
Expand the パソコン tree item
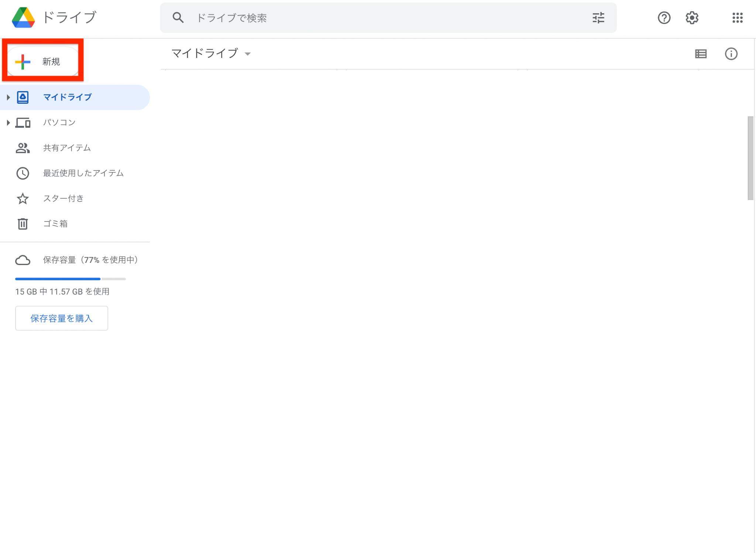point(8,123)
